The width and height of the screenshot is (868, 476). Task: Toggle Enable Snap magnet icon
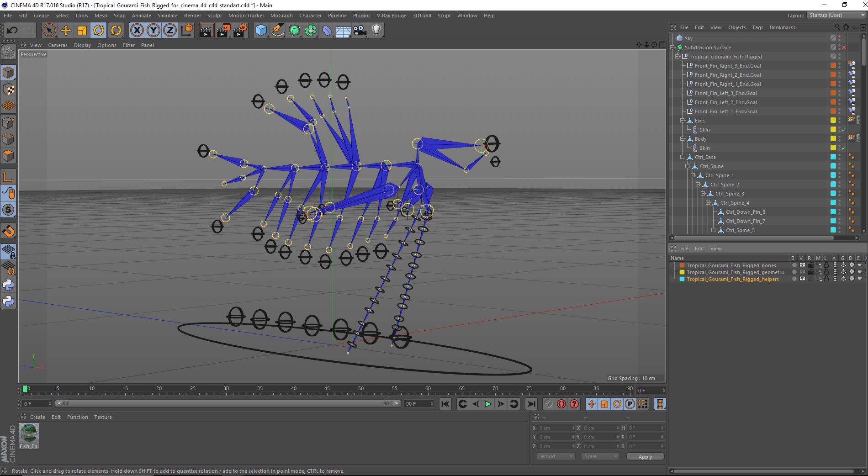(8, 231)
